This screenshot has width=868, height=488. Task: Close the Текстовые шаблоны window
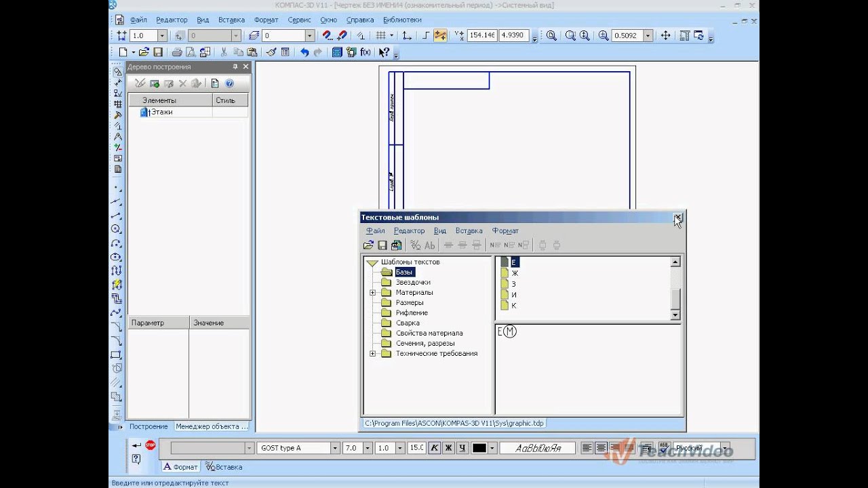tap(677, 218)
